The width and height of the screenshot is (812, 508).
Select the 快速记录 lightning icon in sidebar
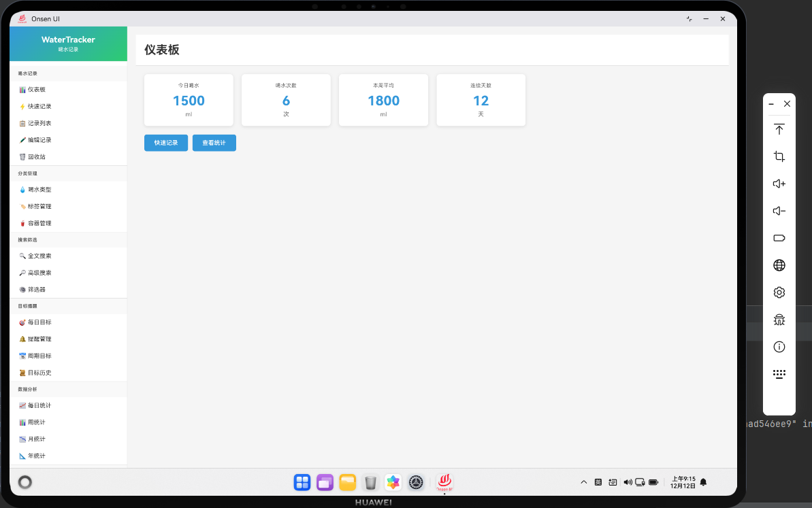coord(22,106)
